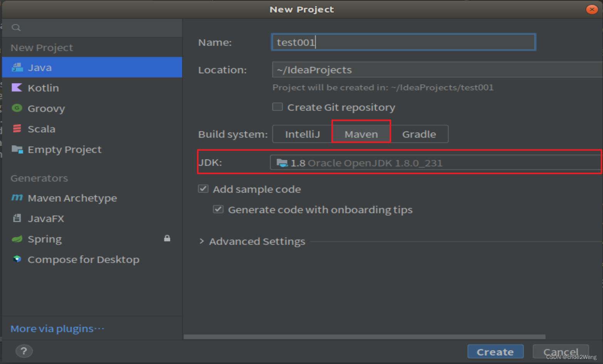603x364 pixels.
Task: Click the JDK: label
Action: 210,163
